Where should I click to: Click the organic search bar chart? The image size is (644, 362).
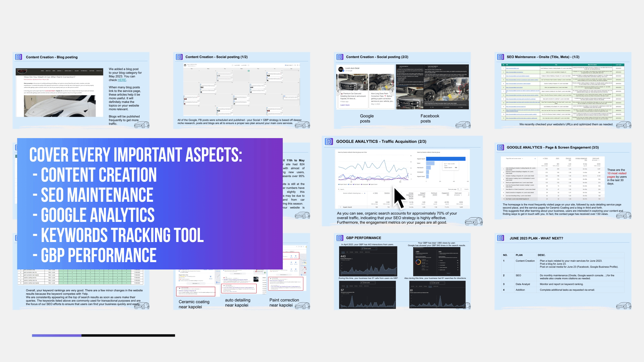click(x=442, y=168)
